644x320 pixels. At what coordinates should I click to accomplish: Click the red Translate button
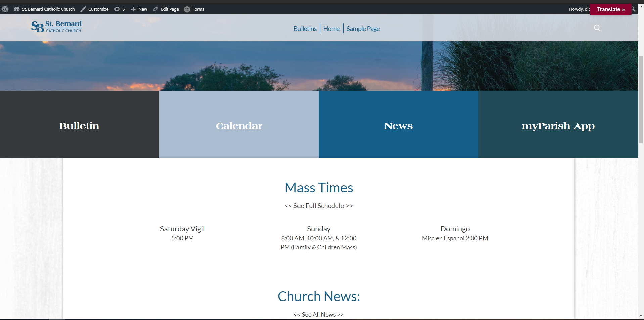coord(610,9)
